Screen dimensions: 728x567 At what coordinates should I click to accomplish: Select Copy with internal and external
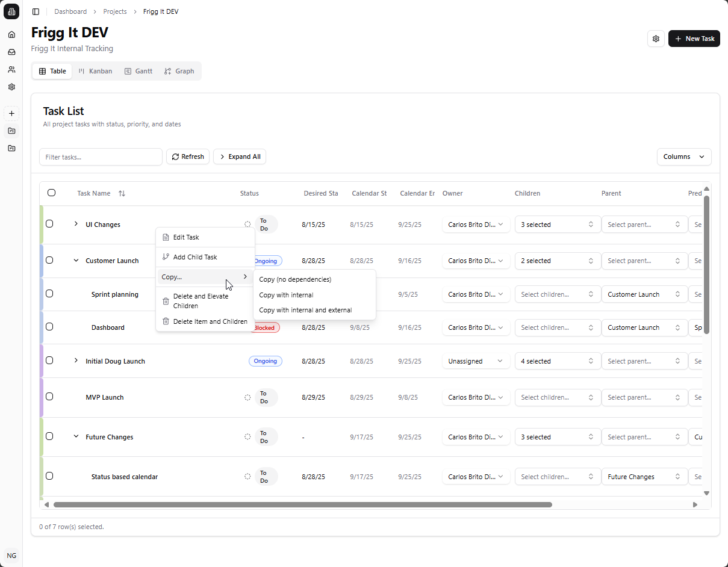coord(315,310)
